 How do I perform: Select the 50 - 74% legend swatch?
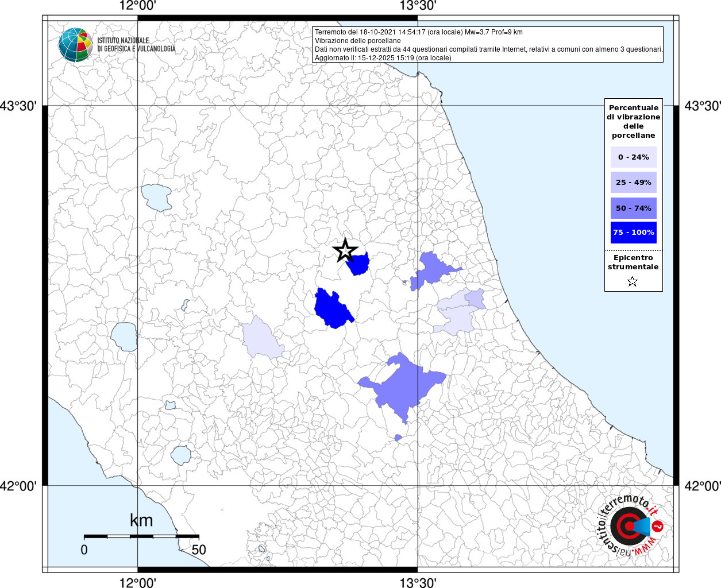click(634, 208)
